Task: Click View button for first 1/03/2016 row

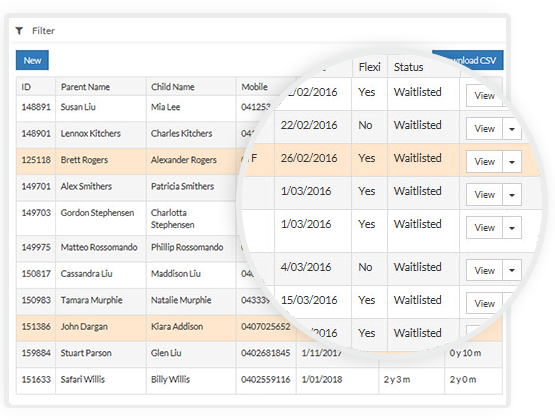Action: (485, 195)
